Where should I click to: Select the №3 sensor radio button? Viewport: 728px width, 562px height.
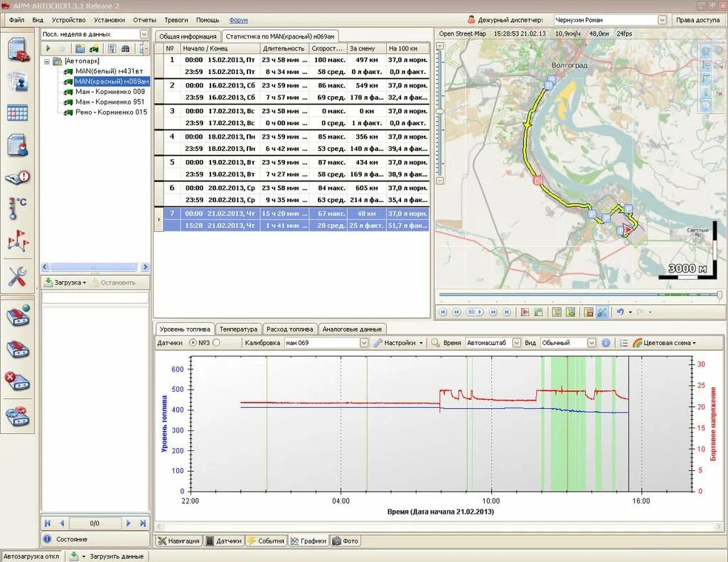192,342
